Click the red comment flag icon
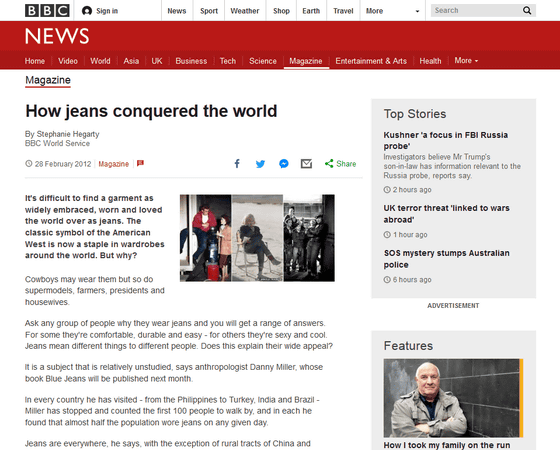The image size is (560, 450). pos(140,163)
